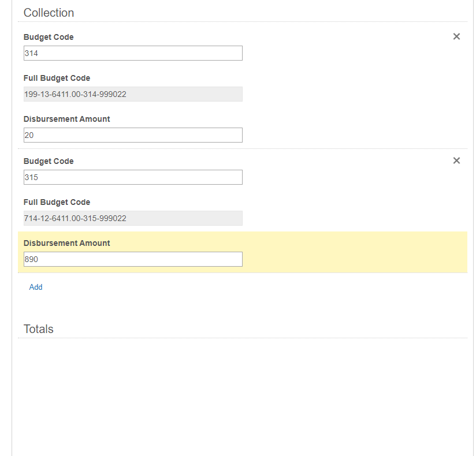
Task: Click the yellow highlighted area beside 890 field
Action: (x=355, y=252)
